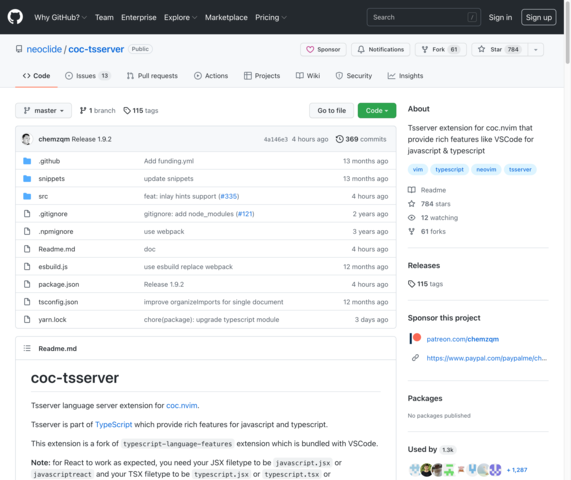View the 115 tags link beside branches

[x=141, y=110]
